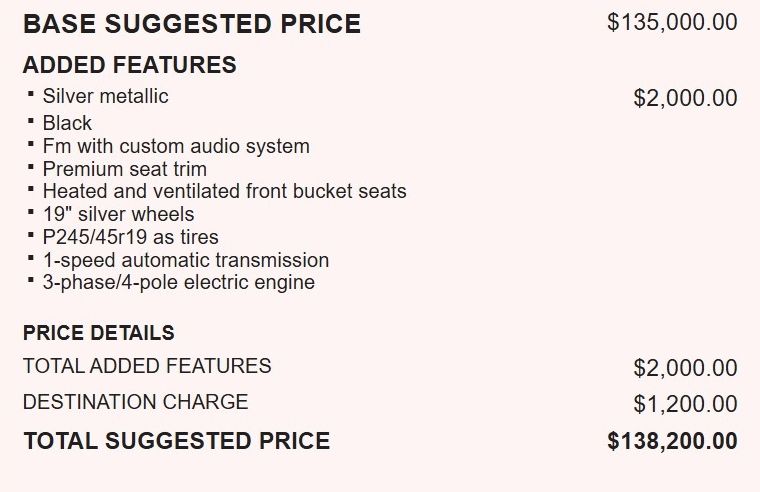
Task: Click the Added Features heading
Action: click(129, 66)
